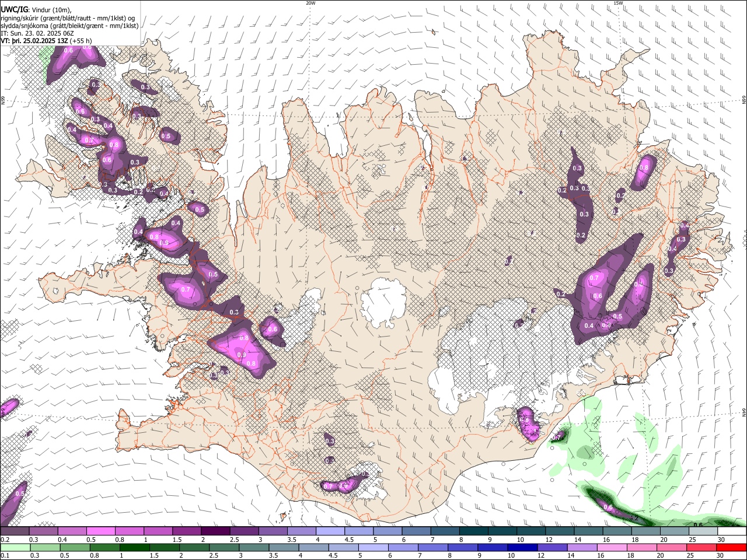
Task: Click the 'Vindur (10m)' header label
Action: 51,10
